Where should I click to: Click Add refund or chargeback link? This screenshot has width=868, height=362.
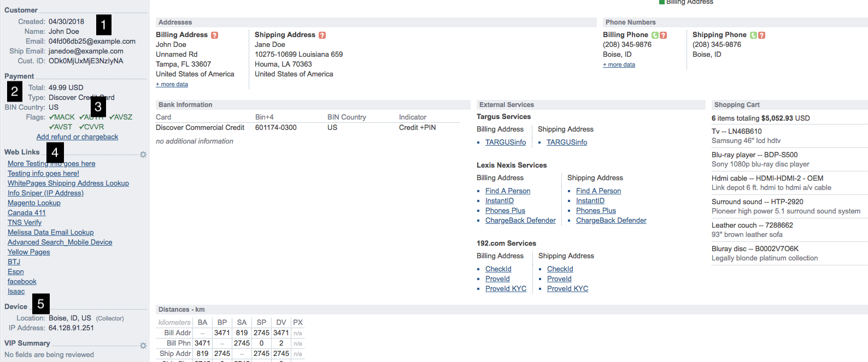pos(77,137)
